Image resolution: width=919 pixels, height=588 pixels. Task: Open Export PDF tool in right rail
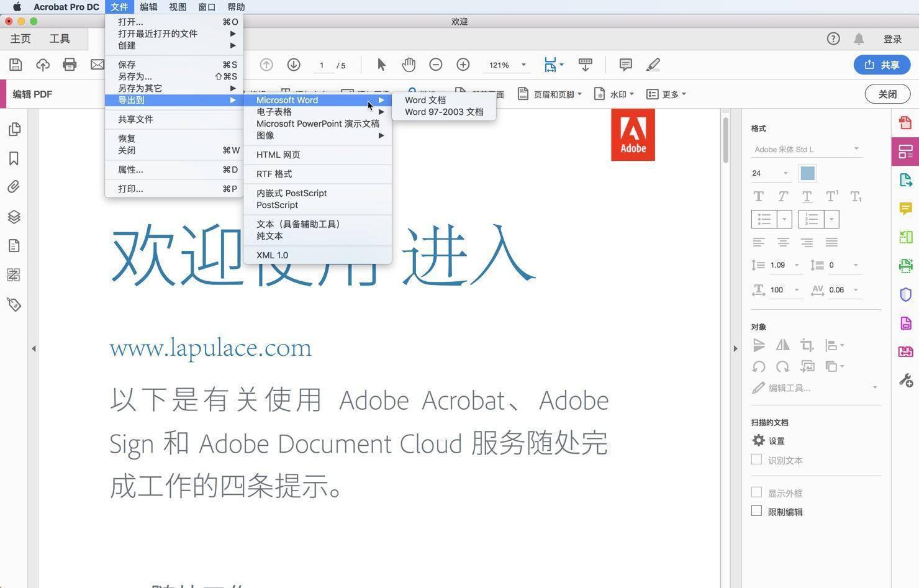click(x=905, y=180)
